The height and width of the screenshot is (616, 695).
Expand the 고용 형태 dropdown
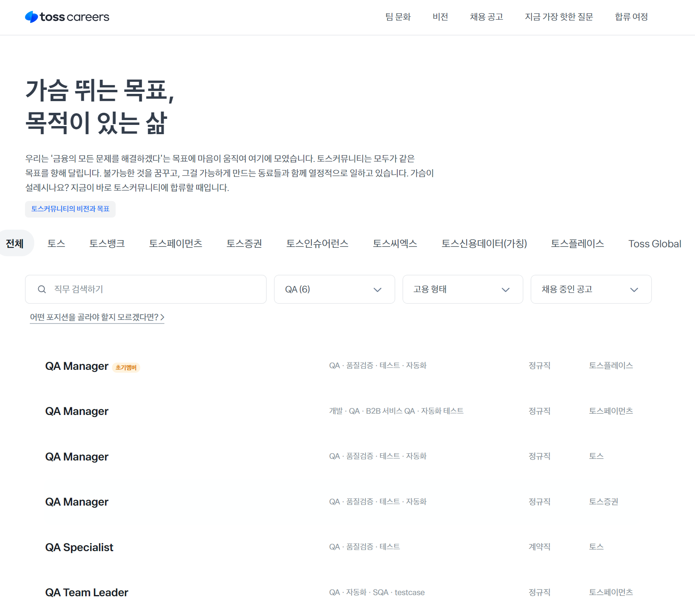point(463,289)
